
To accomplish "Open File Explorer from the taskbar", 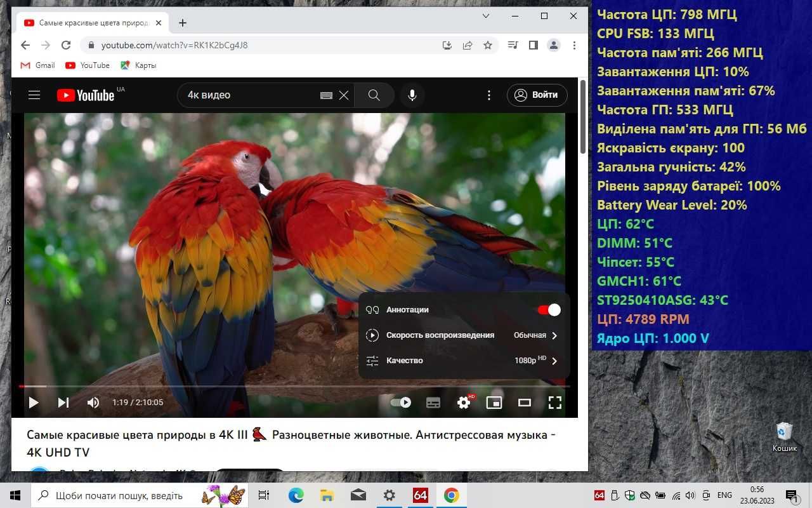I will pos(327,495).
